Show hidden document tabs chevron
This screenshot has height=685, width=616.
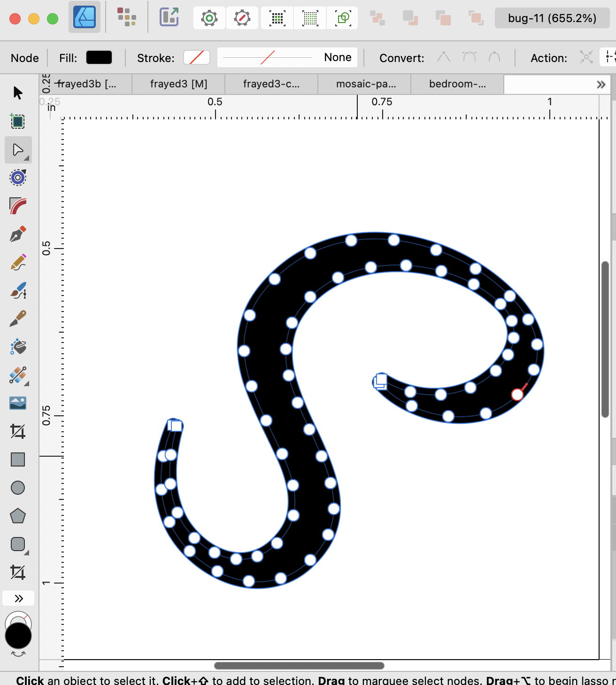(x=601, y=85)
